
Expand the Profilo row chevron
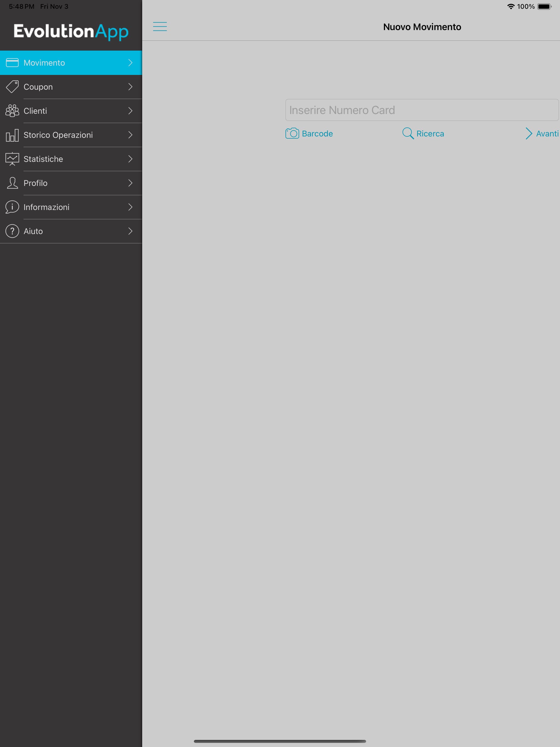click(130, 183)
